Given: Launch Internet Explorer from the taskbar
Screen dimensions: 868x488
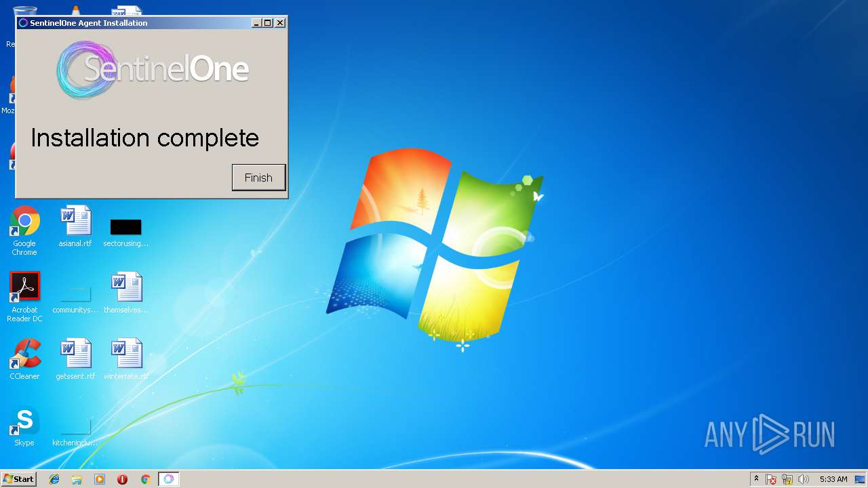Looking at the screenshot, I should point(54,479).
